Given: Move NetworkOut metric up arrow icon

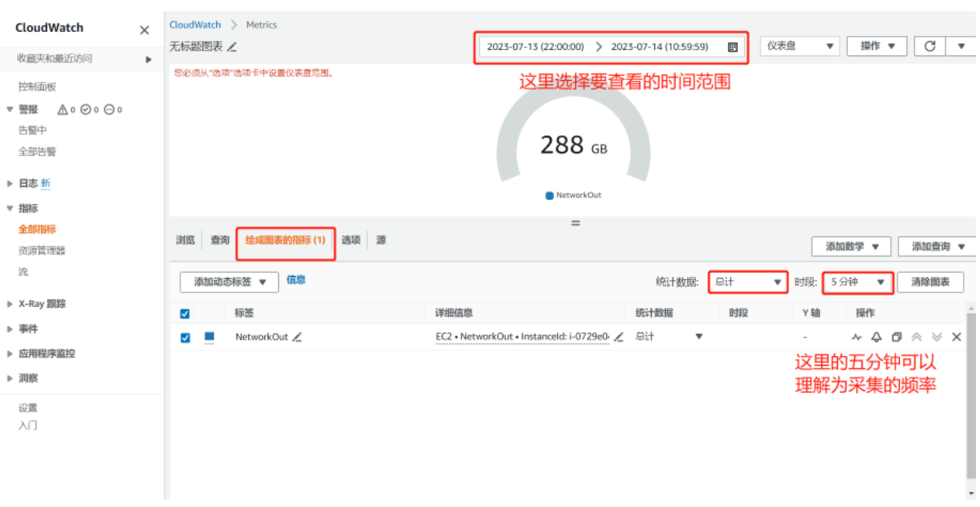Looking at the screenshot, I should (916, 336).
